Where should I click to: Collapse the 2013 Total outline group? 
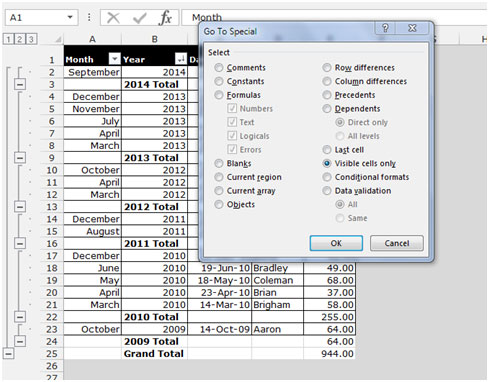[20, 157]
